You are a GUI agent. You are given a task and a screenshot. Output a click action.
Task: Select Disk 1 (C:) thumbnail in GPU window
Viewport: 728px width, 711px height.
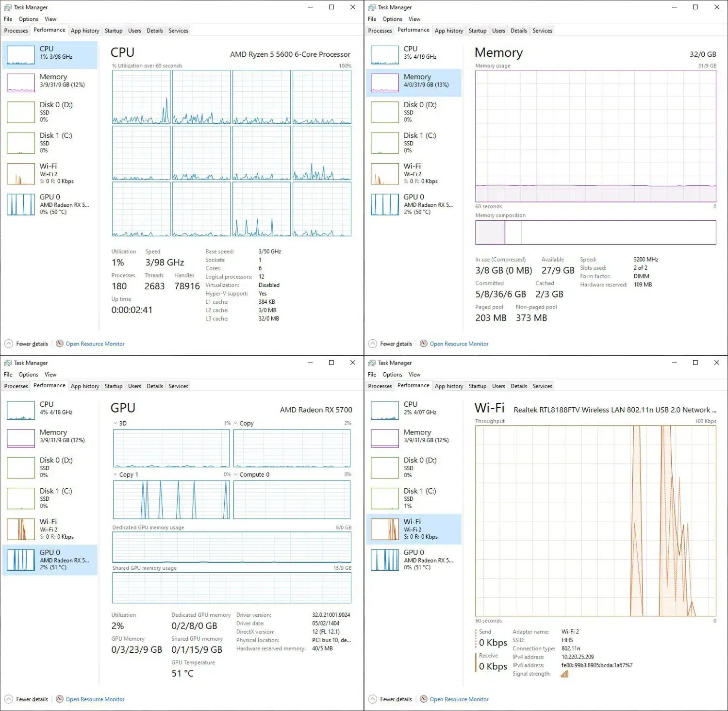(x=21, y=498)
